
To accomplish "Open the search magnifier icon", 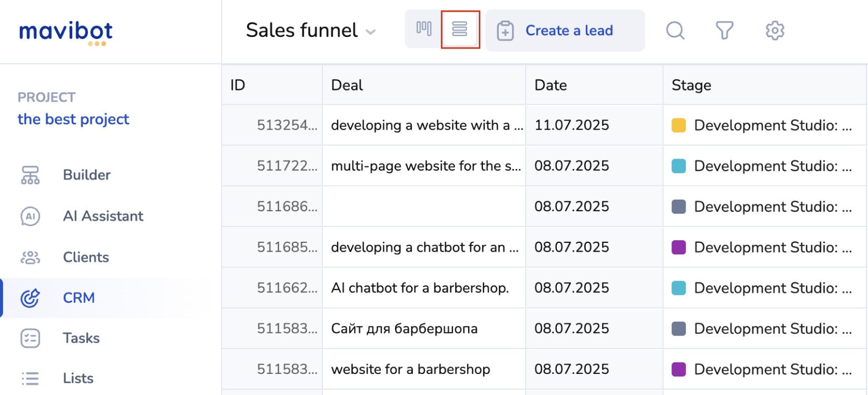I will [x=675, y=31].
